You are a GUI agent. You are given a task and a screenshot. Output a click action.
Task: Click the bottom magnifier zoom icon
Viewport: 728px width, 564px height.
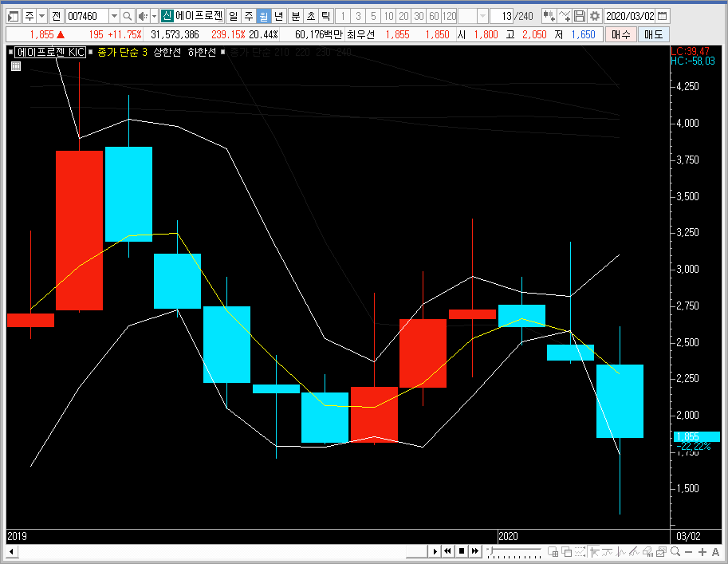coord(675,551)
